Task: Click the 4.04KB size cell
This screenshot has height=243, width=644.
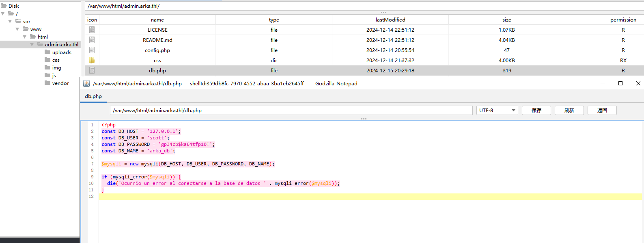Action: click(x=507, y=40)
